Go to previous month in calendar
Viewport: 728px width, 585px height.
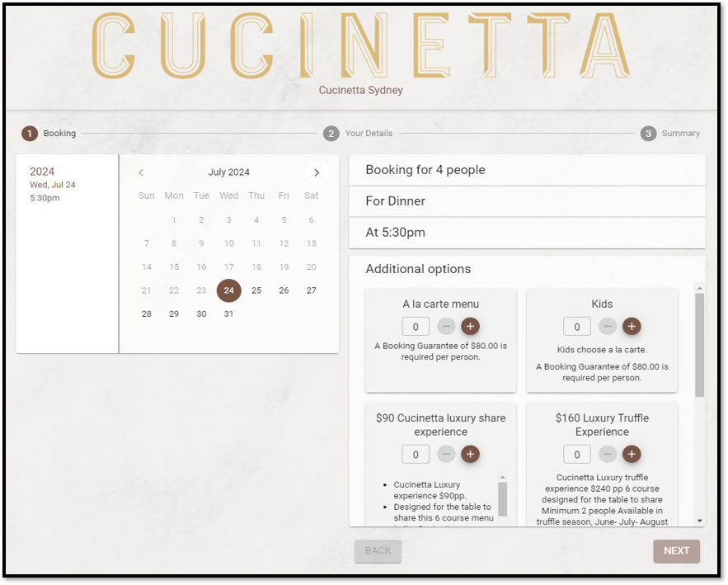coord(141,172)
